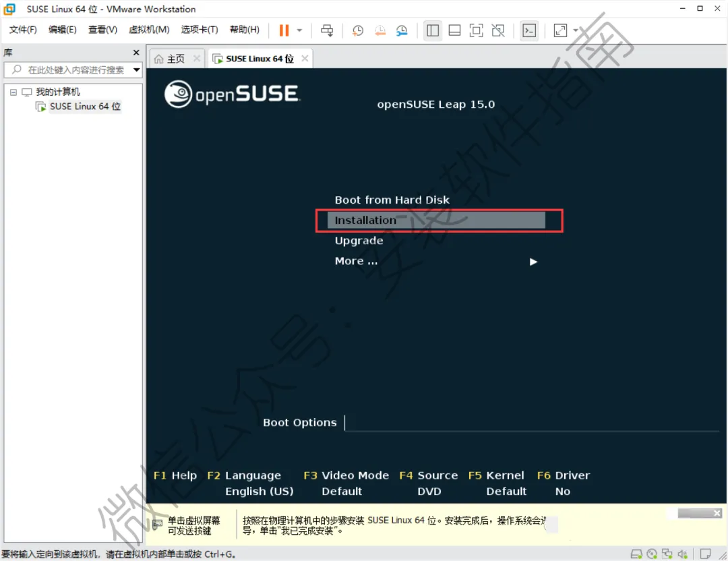Screen dimensions: 728x561
Task: Select the SUSE Linux 64 位 tab
Action: pos(260,59)
